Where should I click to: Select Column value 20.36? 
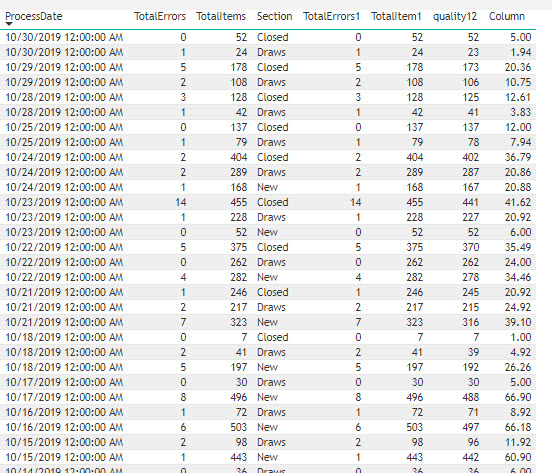518,67
